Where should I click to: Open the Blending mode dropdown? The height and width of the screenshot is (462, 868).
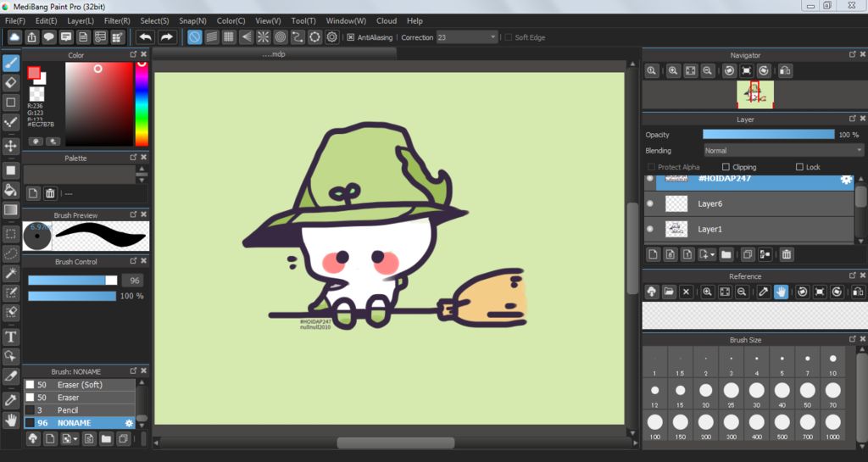pyautogui.click(x=782, y=151)
